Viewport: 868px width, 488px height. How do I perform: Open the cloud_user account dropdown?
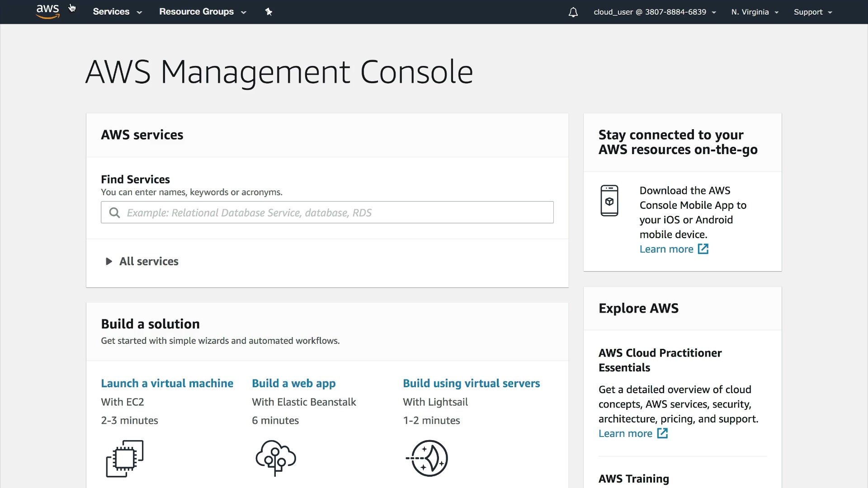654,12
